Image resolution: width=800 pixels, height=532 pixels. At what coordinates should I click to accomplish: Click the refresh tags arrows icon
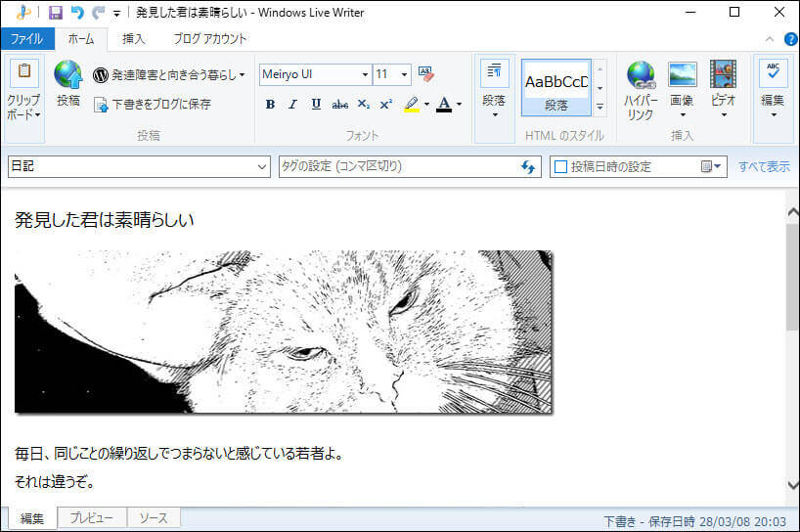click(528, 167)
